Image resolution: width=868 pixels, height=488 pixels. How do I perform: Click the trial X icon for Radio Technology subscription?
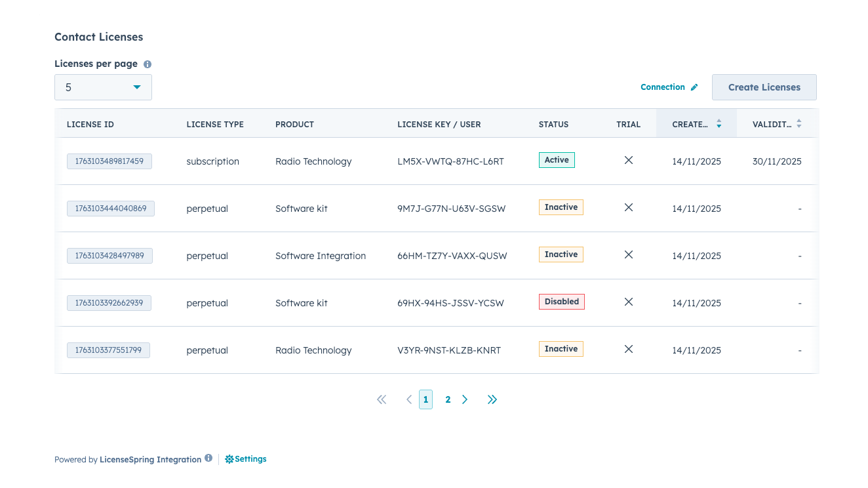click(x=628, y=160)
